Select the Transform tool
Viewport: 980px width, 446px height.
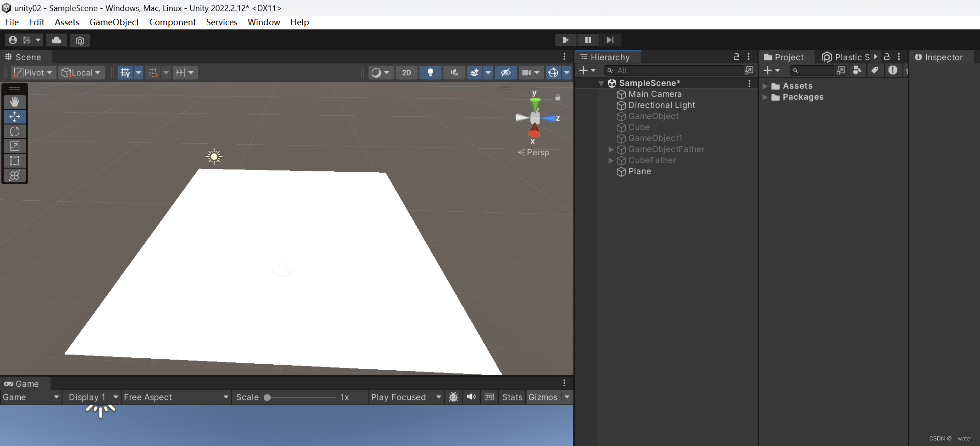click(x=15, y=175)
